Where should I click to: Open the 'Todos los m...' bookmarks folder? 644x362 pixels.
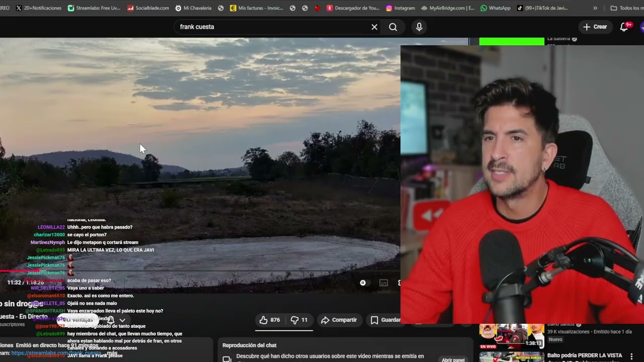627,8
